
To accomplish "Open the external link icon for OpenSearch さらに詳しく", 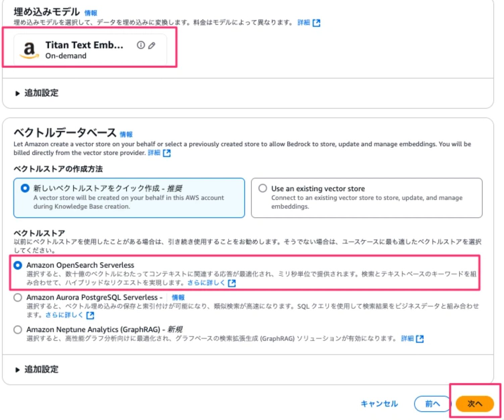I will (x=232, y=283).
